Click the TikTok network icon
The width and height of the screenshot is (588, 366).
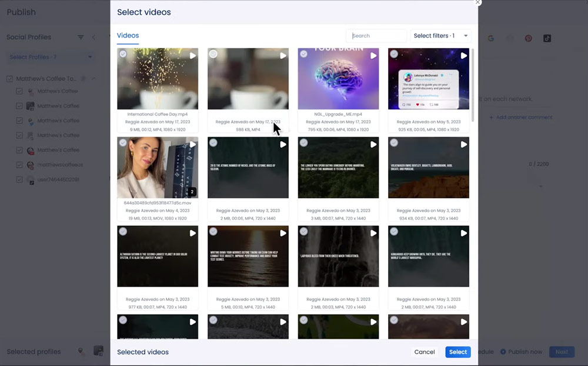coord(547,38)
